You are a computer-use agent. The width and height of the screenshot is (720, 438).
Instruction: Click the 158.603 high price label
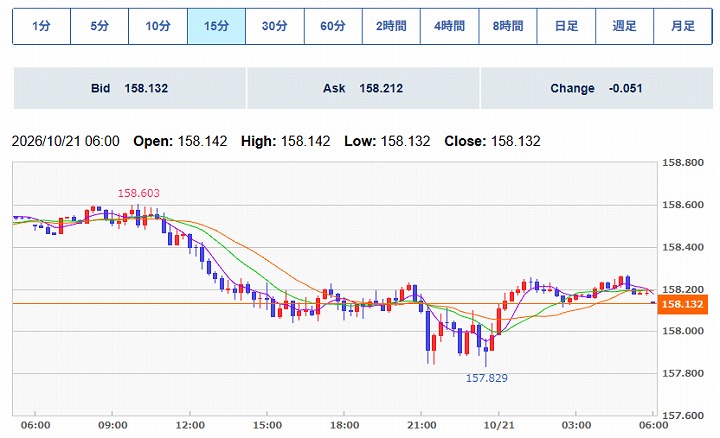pyautogui.click(x=139, y=193)
